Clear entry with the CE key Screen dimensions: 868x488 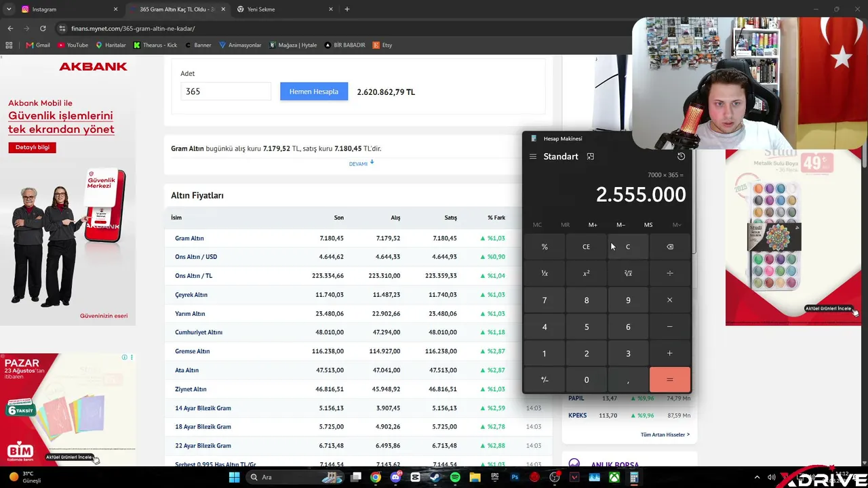click(x=587, y=247)
